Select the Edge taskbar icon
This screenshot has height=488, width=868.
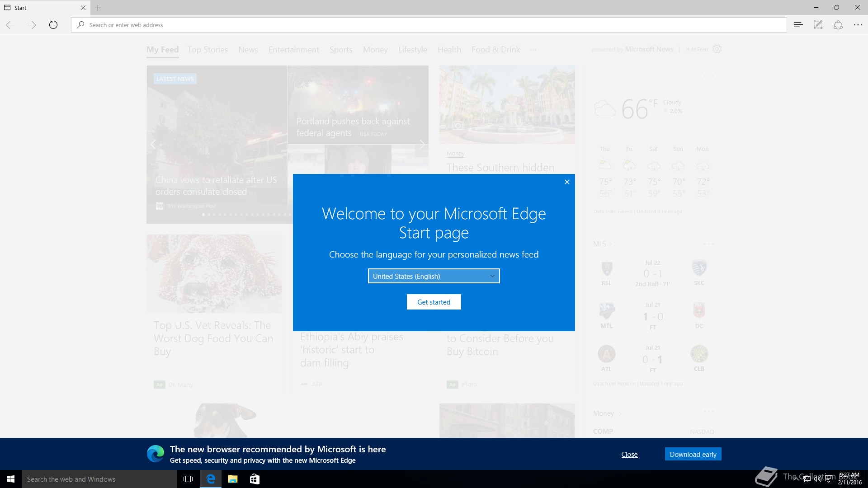211,479
